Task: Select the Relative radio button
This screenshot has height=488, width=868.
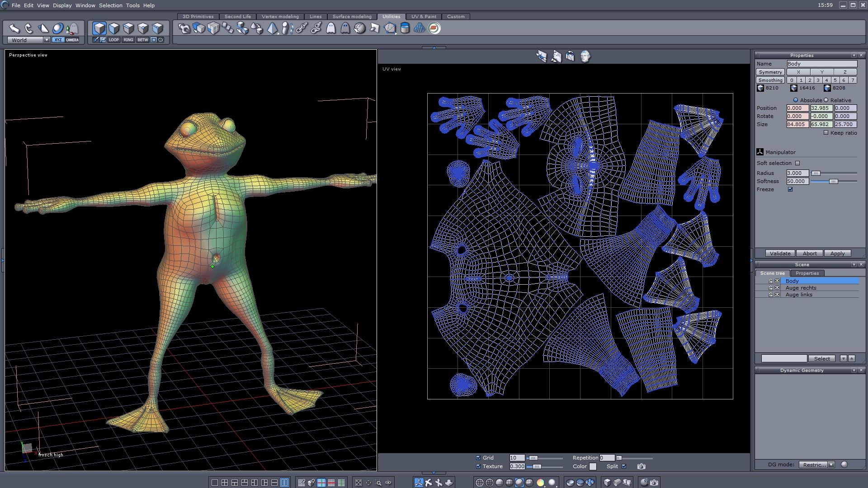Action: [x=826, y=100]
